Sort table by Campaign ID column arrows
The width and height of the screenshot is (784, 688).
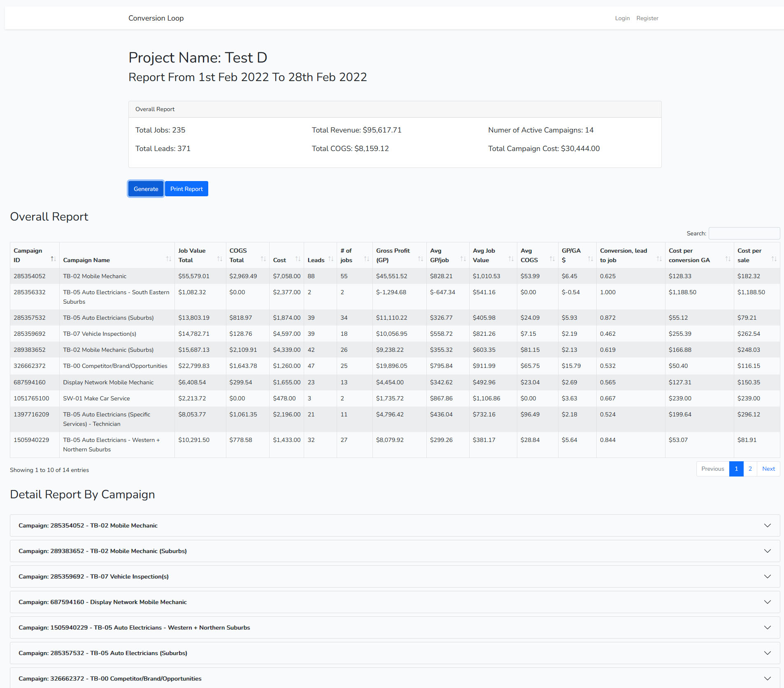(x=53, y=259)
